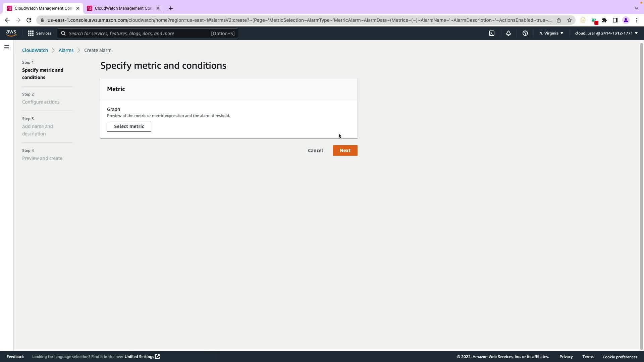
Task: Open the browser extensions puzzle icon
Action: (x=604, y=20)
